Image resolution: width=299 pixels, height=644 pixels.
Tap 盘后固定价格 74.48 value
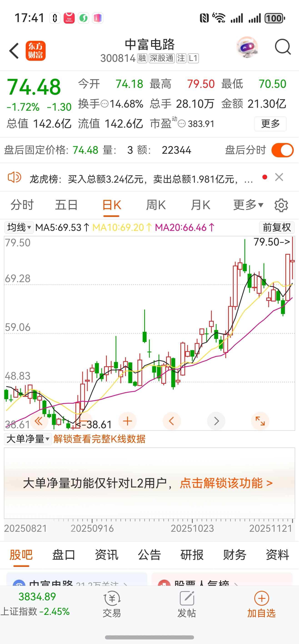click(85, 150)
